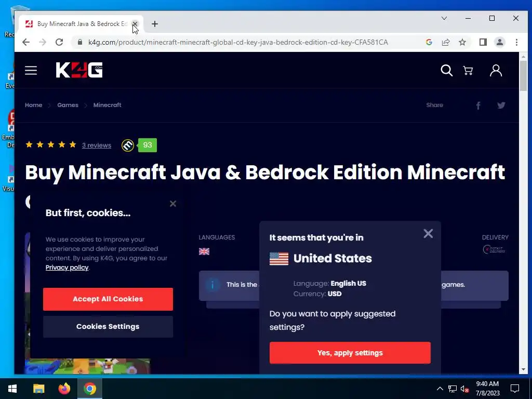Click Accept All Cookies button
Image resolution: width=532 pixels, height=399 pixels.
(x=108, y=299)
